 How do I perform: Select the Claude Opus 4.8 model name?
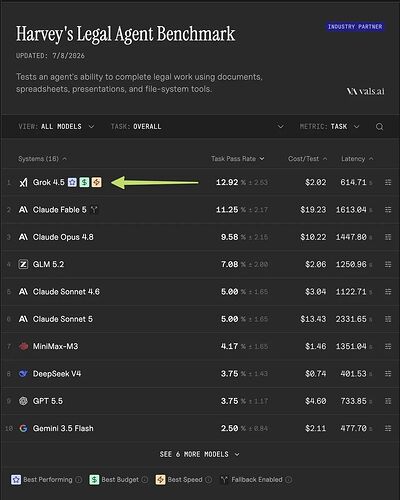63,237
